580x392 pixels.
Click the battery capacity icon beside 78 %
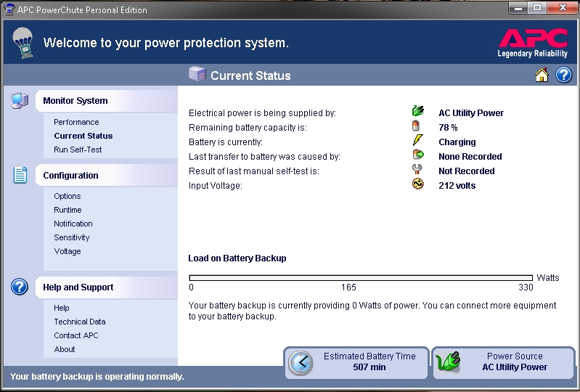(416, 126)
